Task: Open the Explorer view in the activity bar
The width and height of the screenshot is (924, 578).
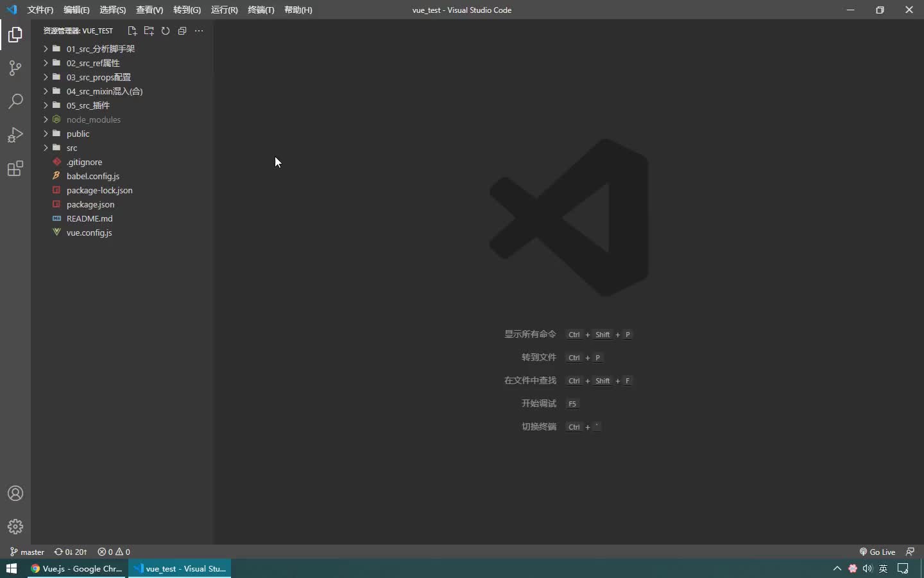Action: pyautogui.click(x=15, y=35)
